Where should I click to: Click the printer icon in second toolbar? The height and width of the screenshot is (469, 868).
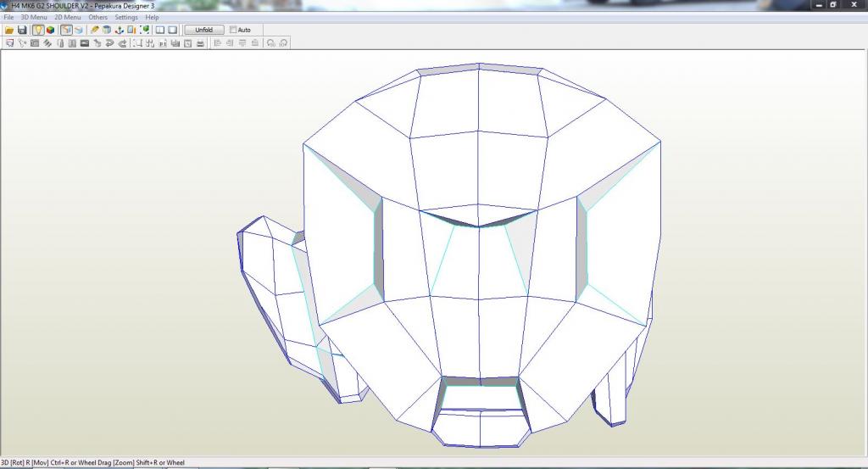(200, 43)
